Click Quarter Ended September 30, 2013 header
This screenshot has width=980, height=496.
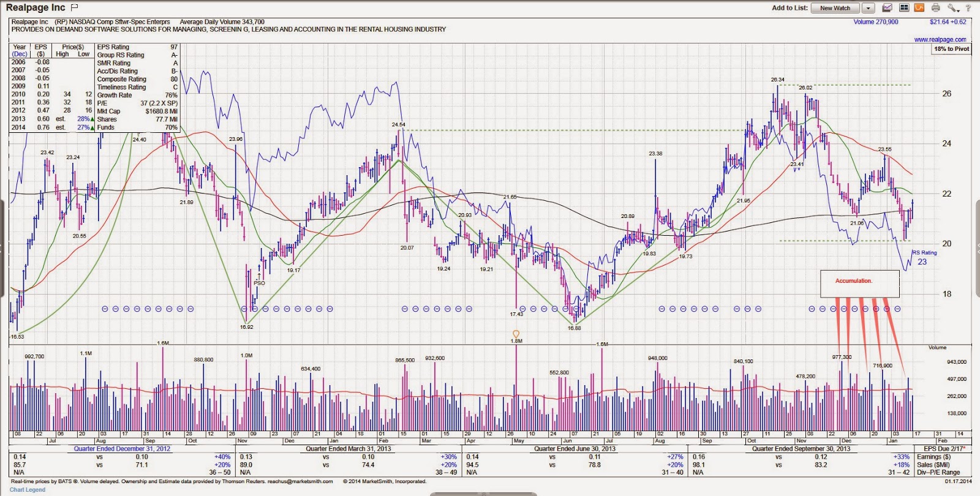tap(801, 449)
